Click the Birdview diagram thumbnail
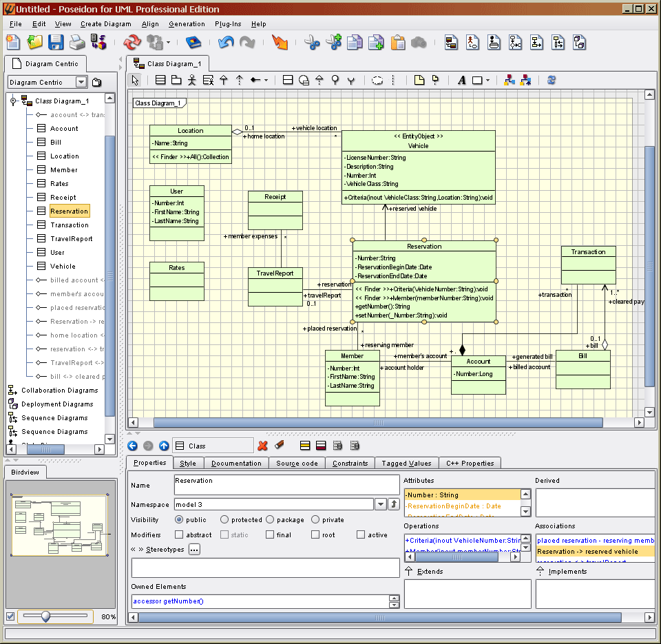The image size is (661, 644). point(59,525)
